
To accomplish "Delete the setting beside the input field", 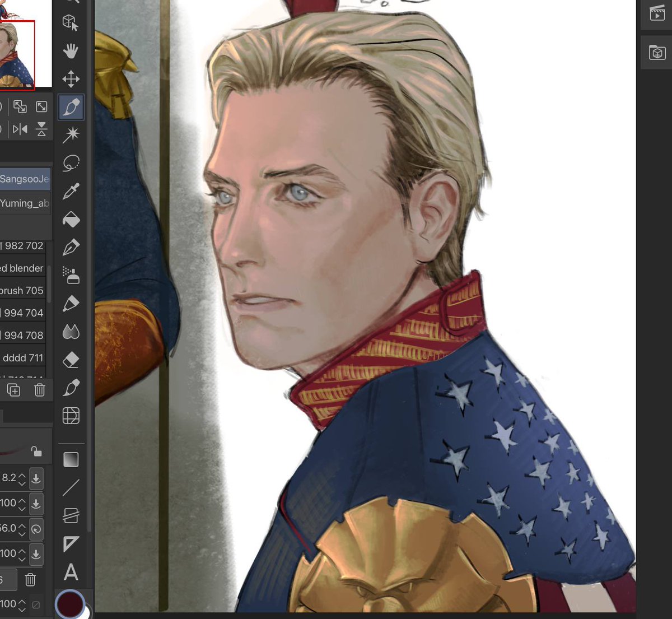I will (31, 580).
